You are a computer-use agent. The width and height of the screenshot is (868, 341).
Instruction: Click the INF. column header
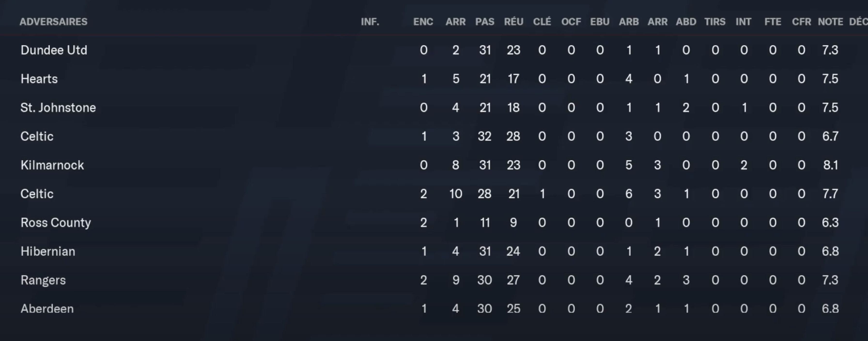(370, 22)
